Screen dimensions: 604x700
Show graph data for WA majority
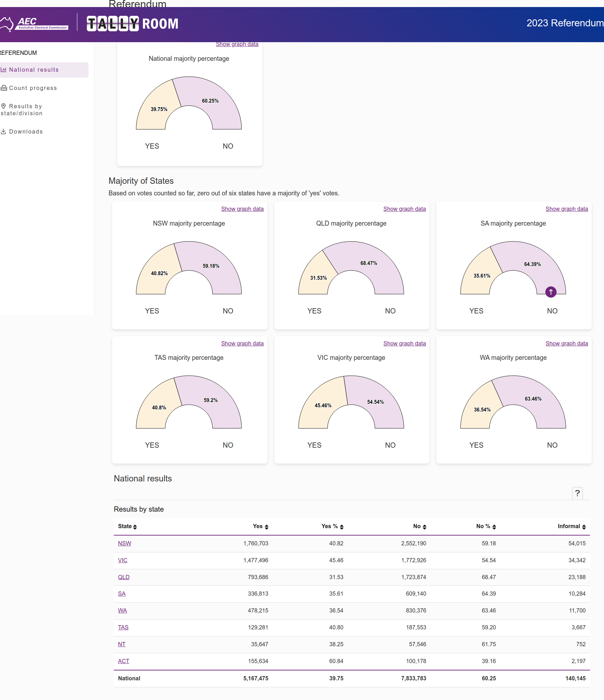point(566,343)
